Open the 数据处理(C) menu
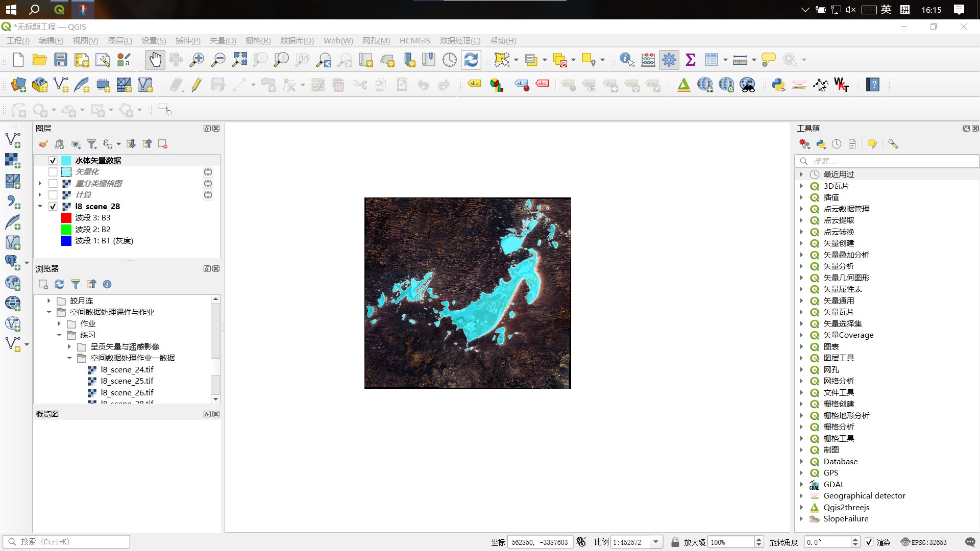This screenshot has height=551, width=980. point(460,41)
